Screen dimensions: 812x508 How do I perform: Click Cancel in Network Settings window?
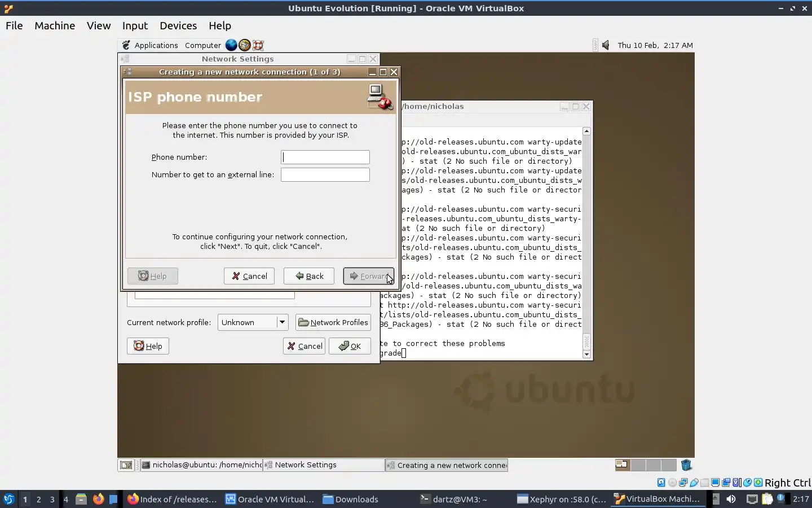coord(304,346)
